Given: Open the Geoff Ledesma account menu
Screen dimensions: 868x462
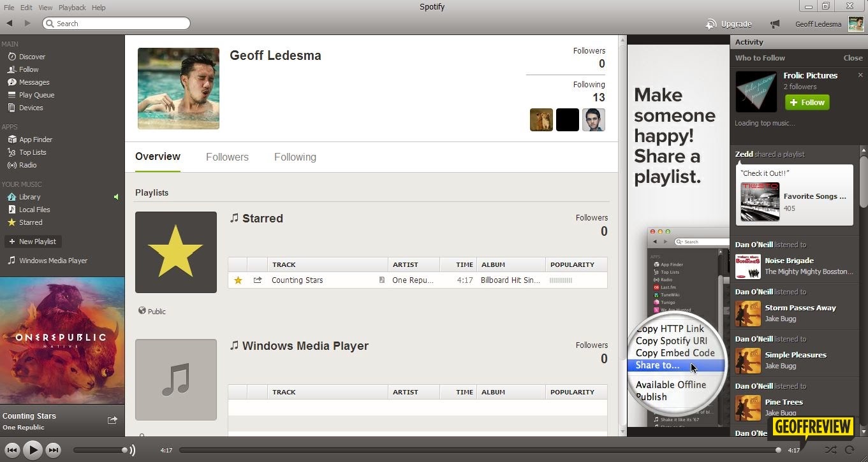Looking at the screenshot, I should click(818, 24).
